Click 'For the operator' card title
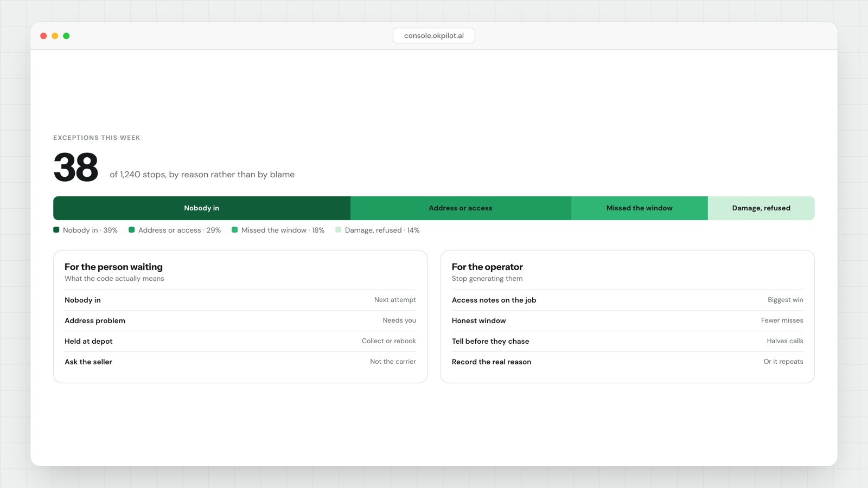868x488 pixels. click(487, 267)
